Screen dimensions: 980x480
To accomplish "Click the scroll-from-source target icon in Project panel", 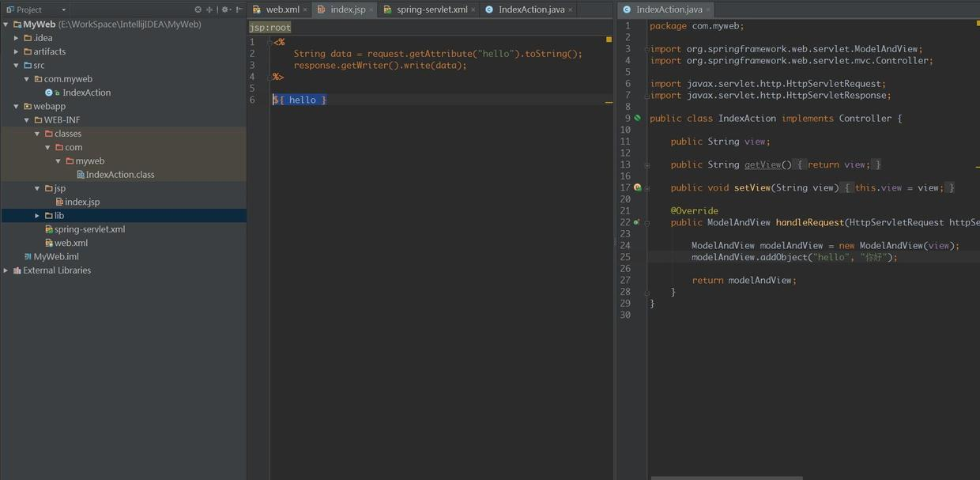I will (198, 9).
